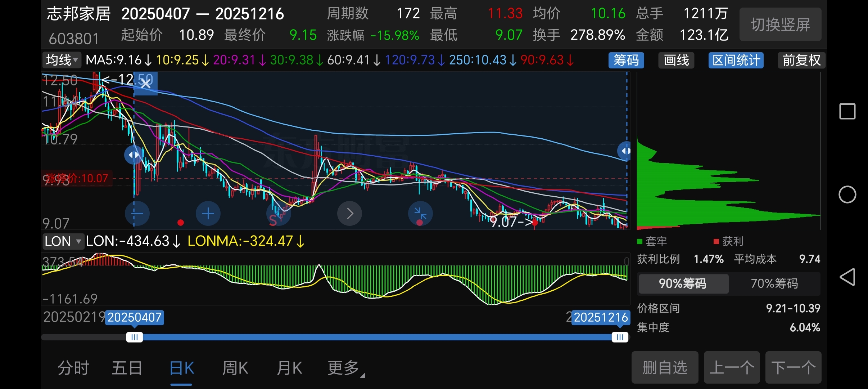Click the zoom in plus circle icon
The image size is (868, 389).
[x=208, y=214]
